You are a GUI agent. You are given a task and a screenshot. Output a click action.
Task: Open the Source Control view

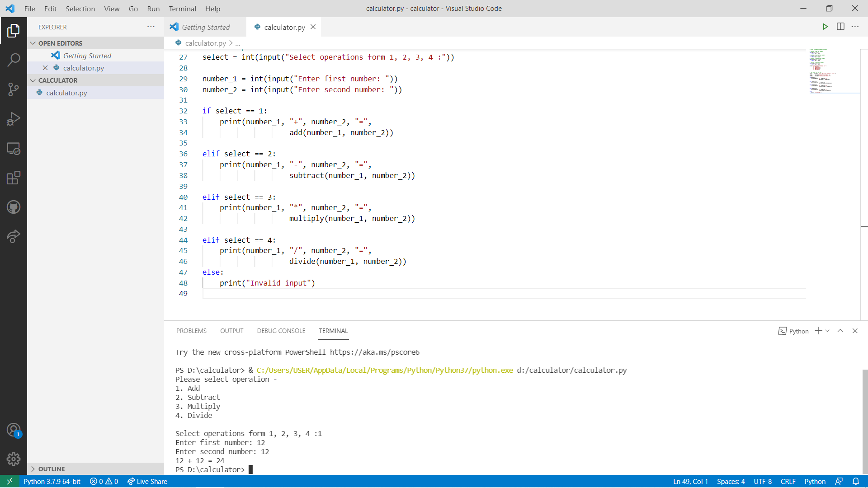14,89
